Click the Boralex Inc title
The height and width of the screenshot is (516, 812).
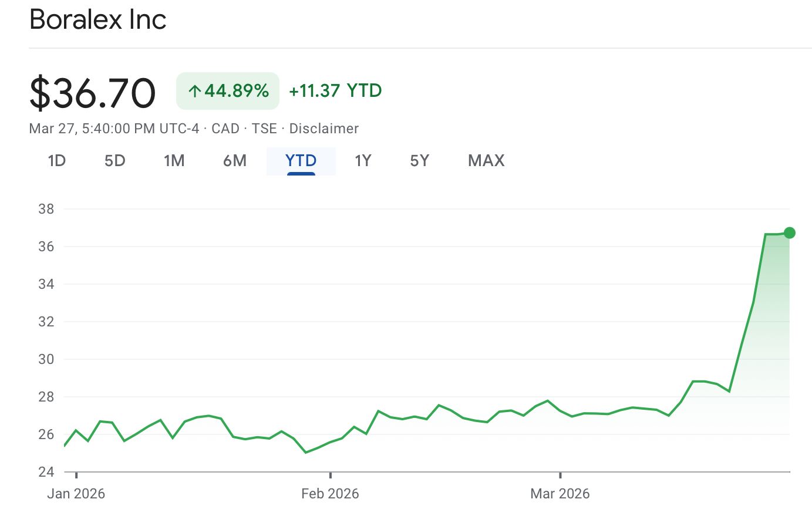pyautogui.click(x=98, y=19)
